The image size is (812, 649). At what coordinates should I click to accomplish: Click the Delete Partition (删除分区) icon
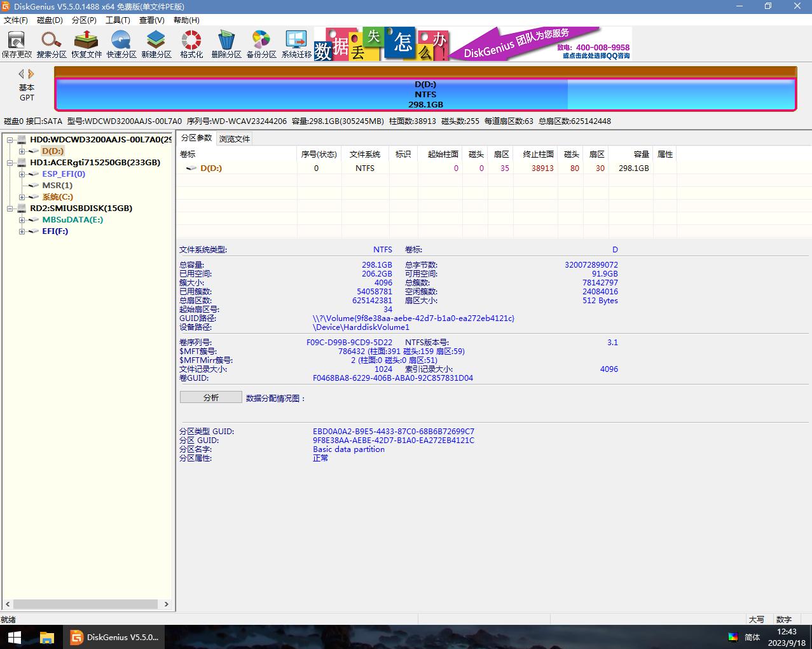tap(226, 44)
